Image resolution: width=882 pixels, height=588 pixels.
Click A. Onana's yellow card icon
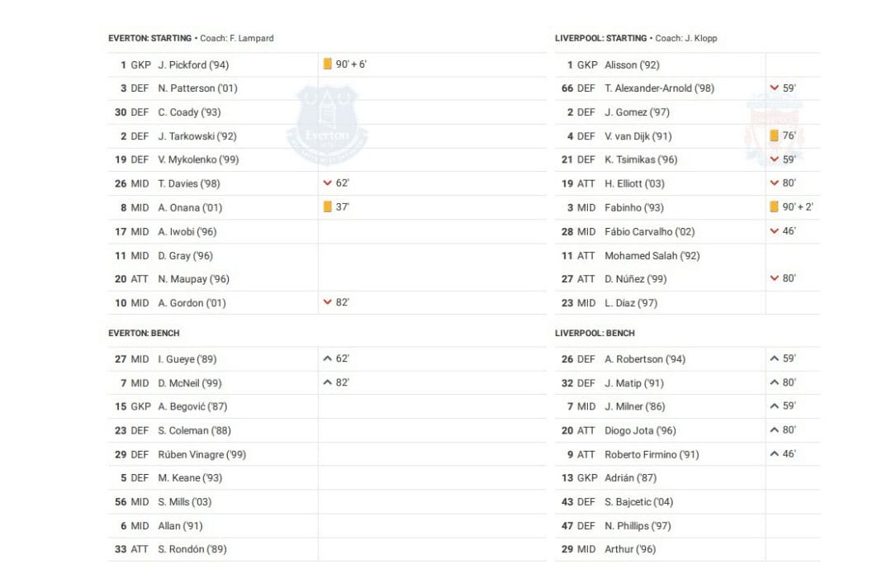(328, 207)
